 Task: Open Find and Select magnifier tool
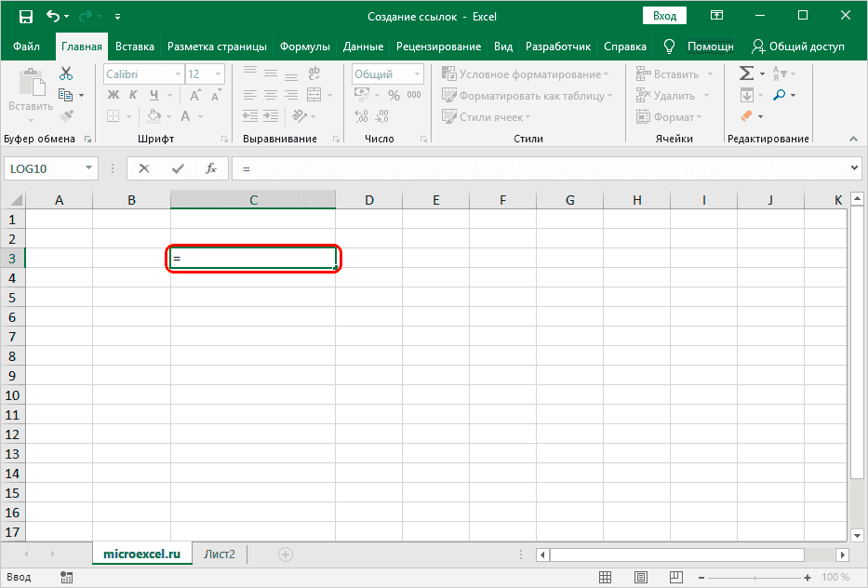(x=779, y=95)
